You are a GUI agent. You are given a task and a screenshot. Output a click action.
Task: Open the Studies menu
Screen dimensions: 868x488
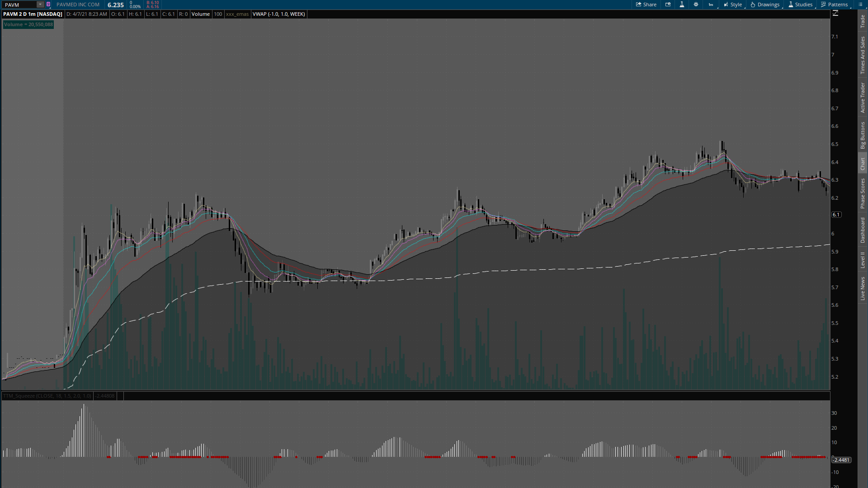[800, 5]
